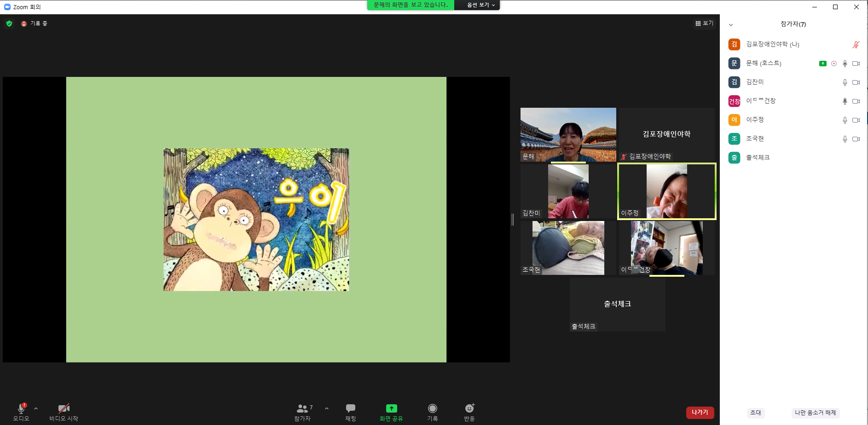Click 문해 host camera icon
This screenshot has height=425, width=868.
[856, 64]
